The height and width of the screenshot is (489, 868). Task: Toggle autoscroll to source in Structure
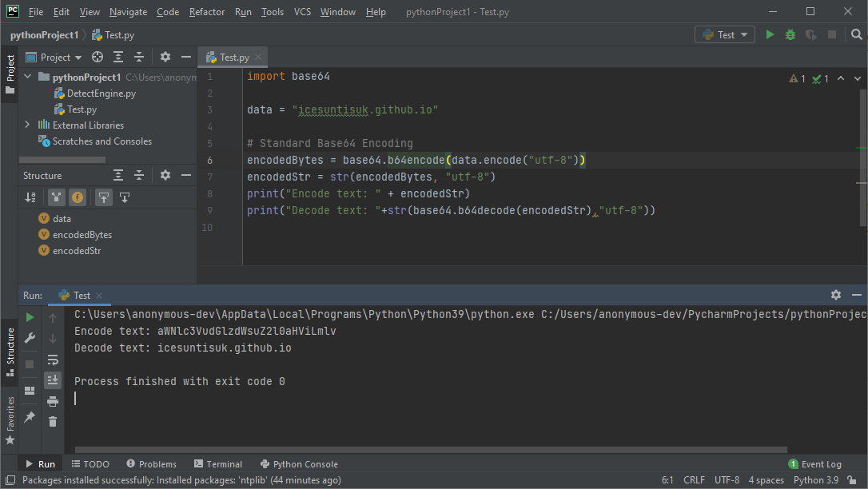[x=104, y=197]
